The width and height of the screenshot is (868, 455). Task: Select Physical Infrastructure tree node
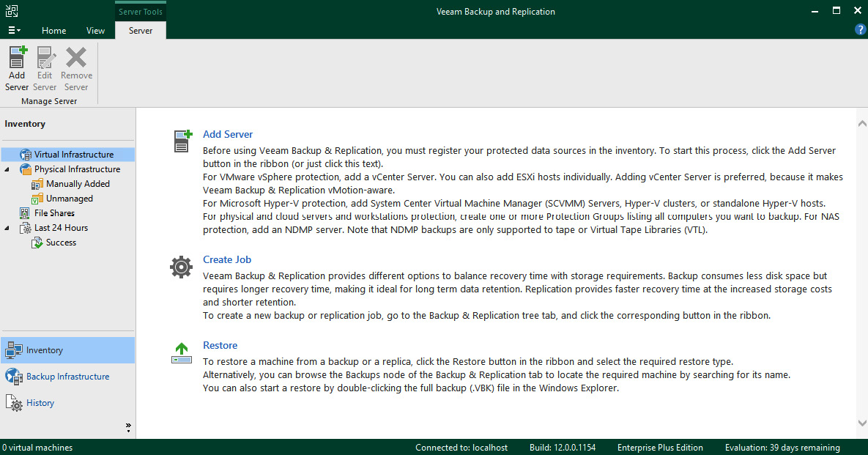pos(78,169)
